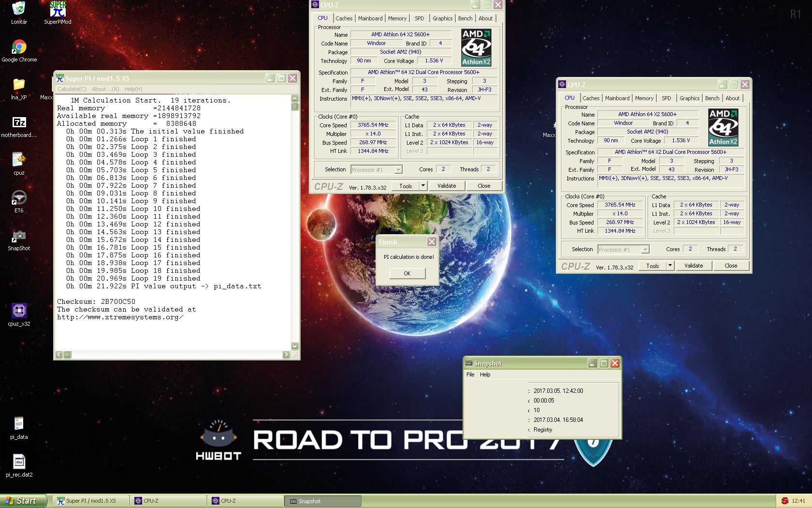Click the Super PI title bar icon
812x508 pixels.
click(x=60, y=78)
